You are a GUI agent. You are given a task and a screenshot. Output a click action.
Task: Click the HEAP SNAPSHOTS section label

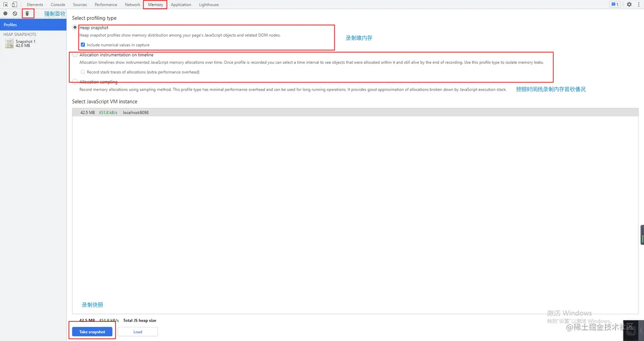click(20, 34)
